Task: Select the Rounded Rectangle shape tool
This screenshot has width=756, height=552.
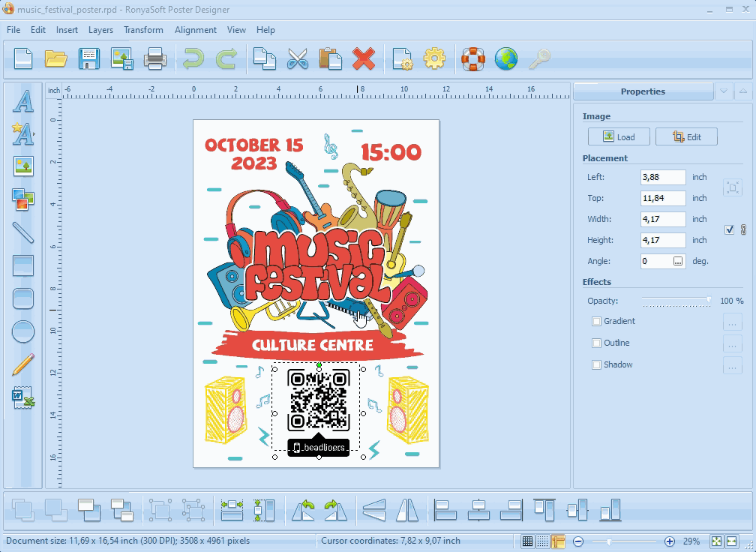Action: 23,298
